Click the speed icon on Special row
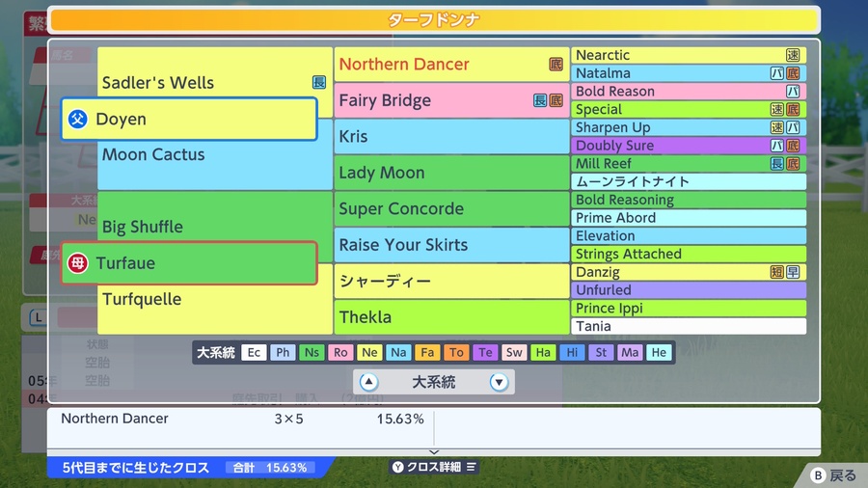The image size is (868, 488). coord(777,110)
